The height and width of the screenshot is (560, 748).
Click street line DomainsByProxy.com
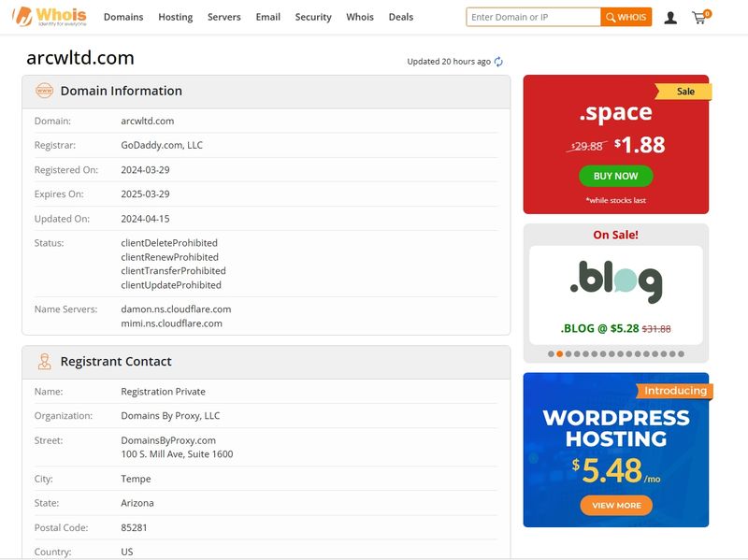[168, 440]
